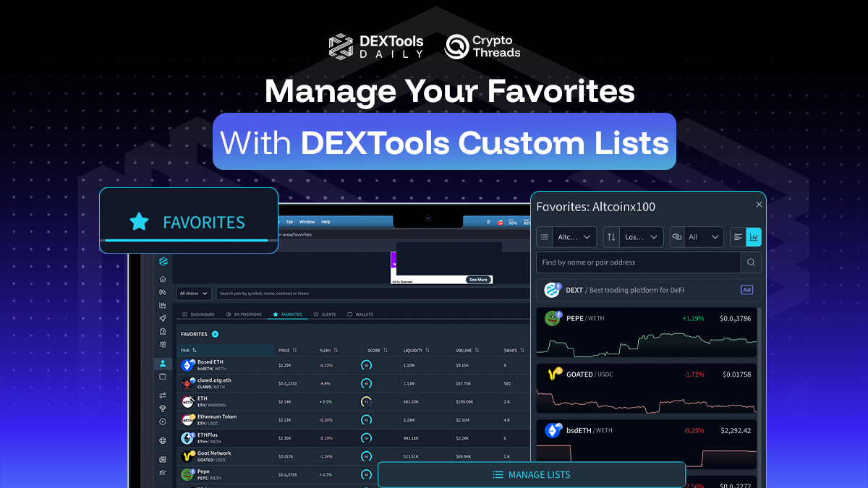Switch to the ALERTS tab
The width and height of the screenshot is (868, 488).
tap(325, 314)
